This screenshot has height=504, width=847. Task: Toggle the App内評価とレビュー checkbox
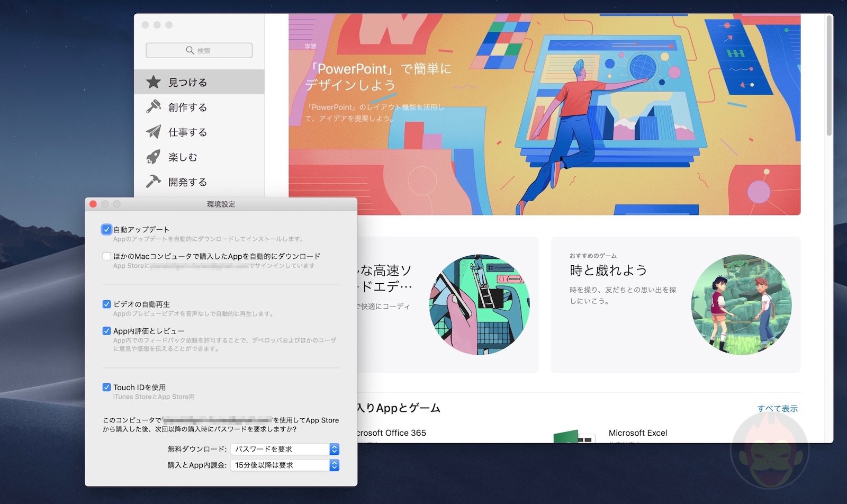point(106,331)
